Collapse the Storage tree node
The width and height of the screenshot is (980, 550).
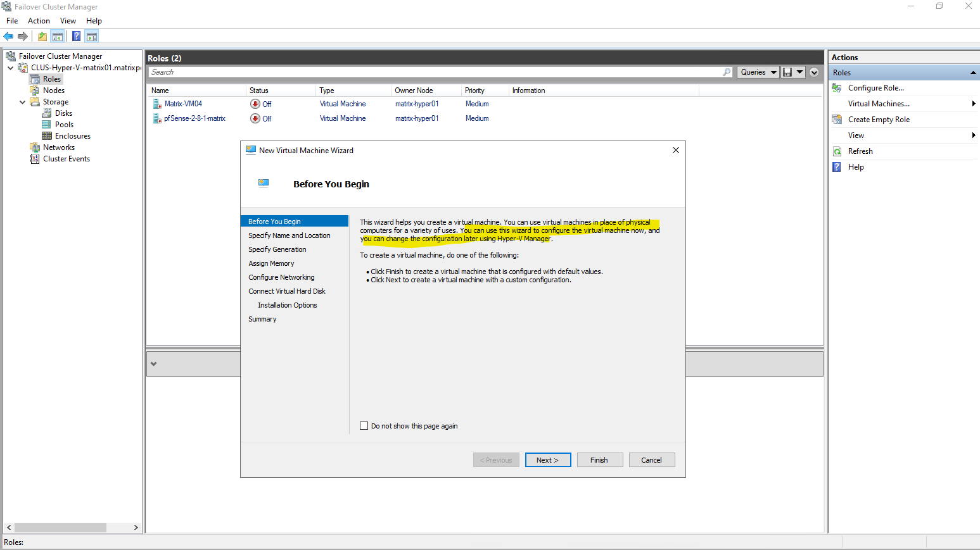[x=23, y=102]
